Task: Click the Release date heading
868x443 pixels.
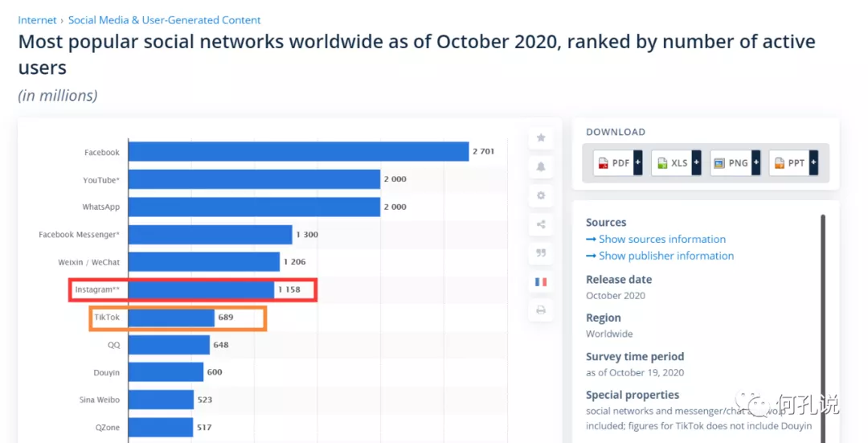Action: (x=619, y=280)
